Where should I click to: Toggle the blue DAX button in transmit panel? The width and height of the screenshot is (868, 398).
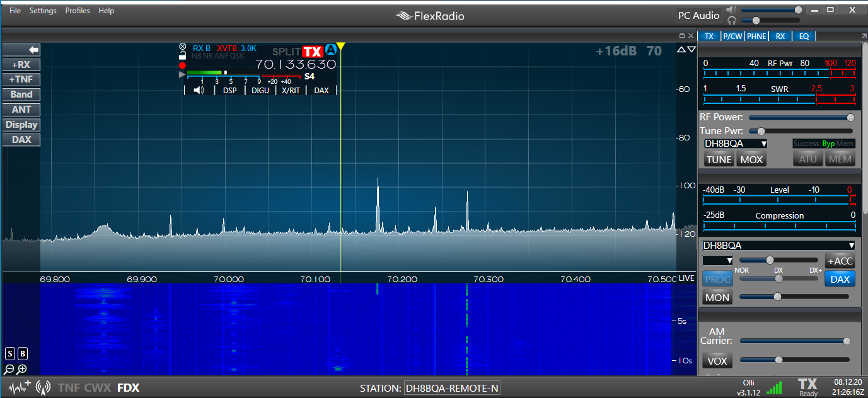840,279
